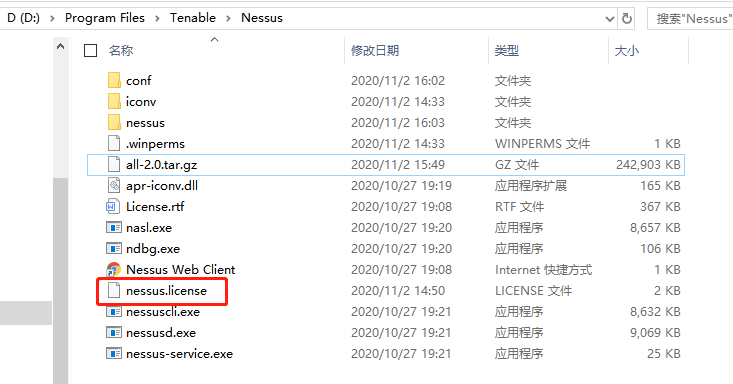Click the License.rtf document icon
Image resolution: width=733 pixels, height=384 pixels.
tap(113, 206)
